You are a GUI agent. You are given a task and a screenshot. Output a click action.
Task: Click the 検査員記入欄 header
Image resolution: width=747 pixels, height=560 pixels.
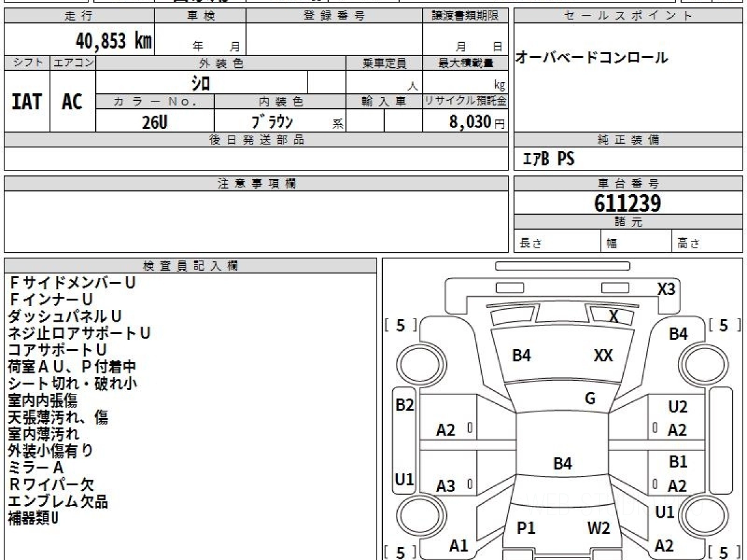click(190, 266)
